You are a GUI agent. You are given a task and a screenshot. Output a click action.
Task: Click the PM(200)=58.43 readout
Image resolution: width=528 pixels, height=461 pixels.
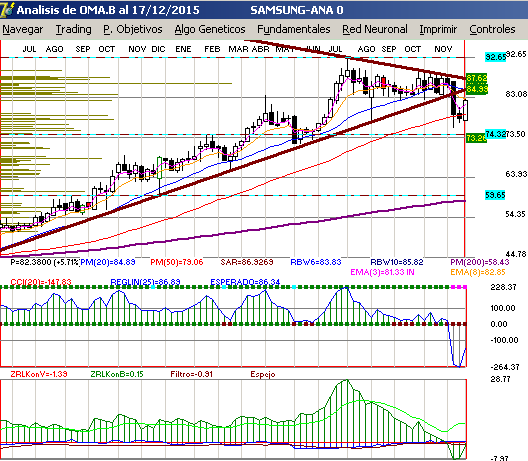(480, 262)
